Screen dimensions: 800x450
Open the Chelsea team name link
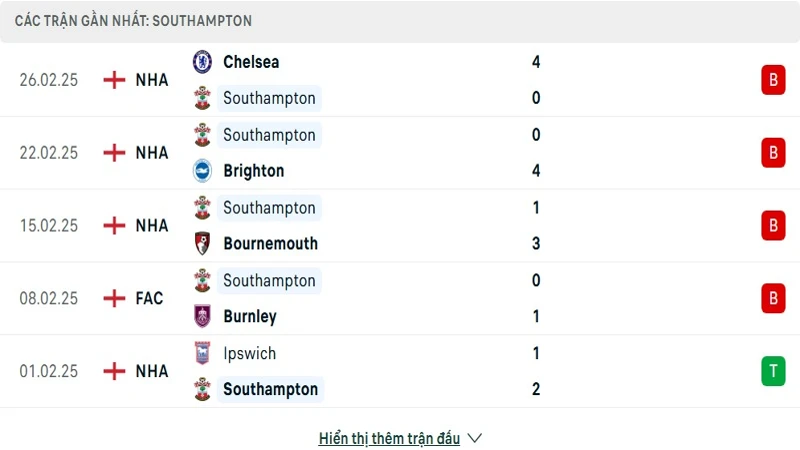(x=251, y=62)
